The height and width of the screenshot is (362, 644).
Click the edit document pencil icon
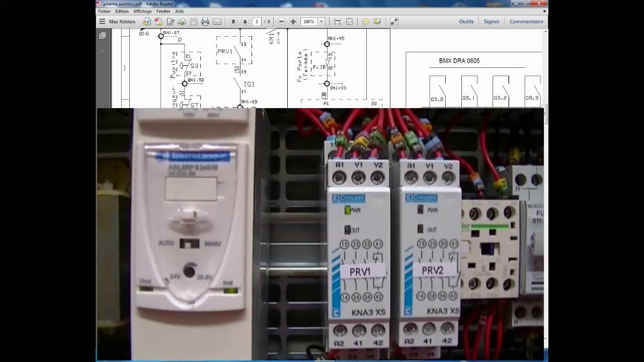click(171, 22)
